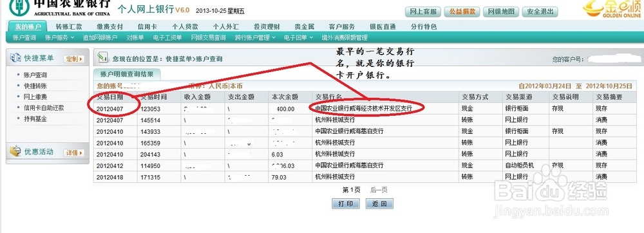
Task: Expand the 账户服务 dropdown menu
Action: coord(59,38)
